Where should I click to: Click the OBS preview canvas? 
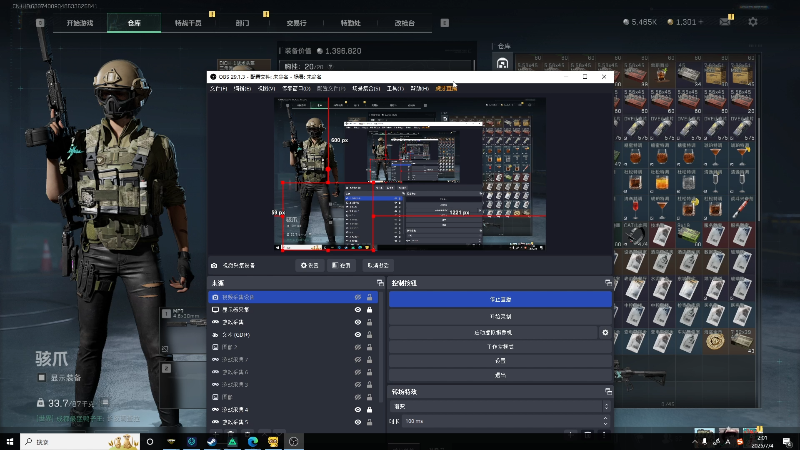click(410, 174)
